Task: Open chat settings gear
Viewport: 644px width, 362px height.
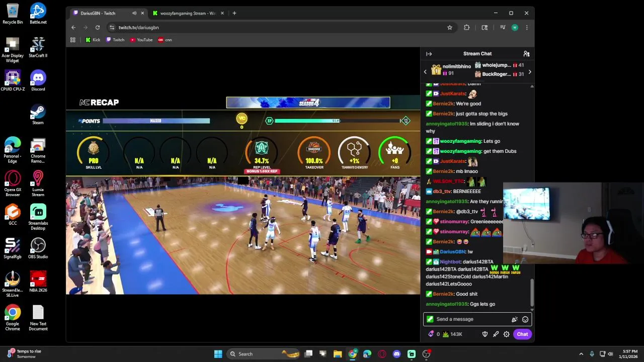Action: [507, 334]
